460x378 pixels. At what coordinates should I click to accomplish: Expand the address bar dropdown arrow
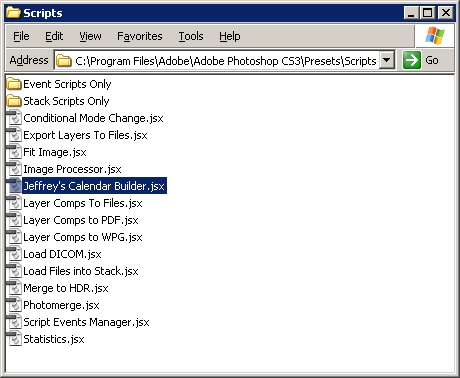(x=387, y=60)
